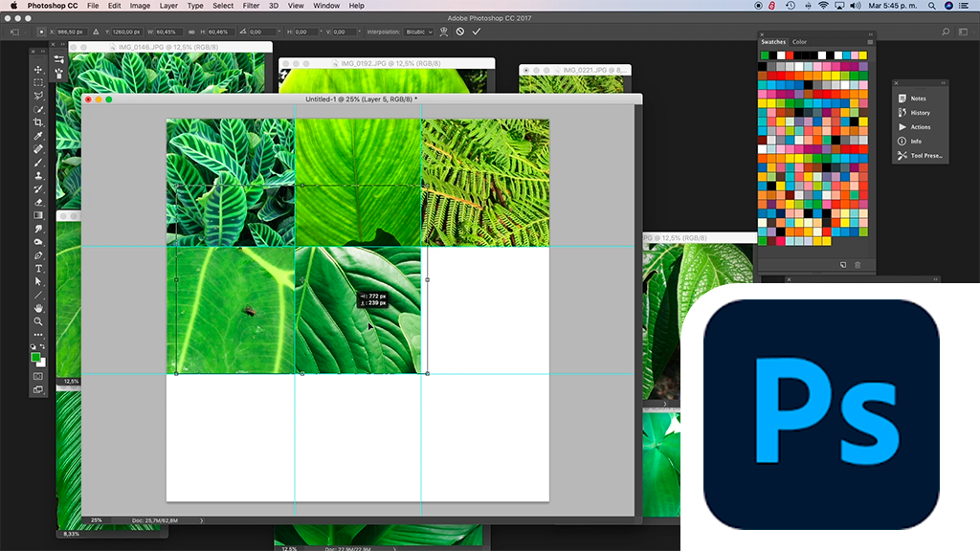Create new swatch from foreground color

coord(842,265)
